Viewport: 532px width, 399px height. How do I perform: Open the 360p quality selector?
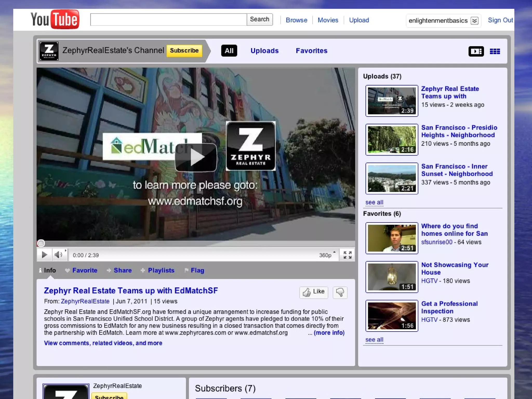click(327, 255)
